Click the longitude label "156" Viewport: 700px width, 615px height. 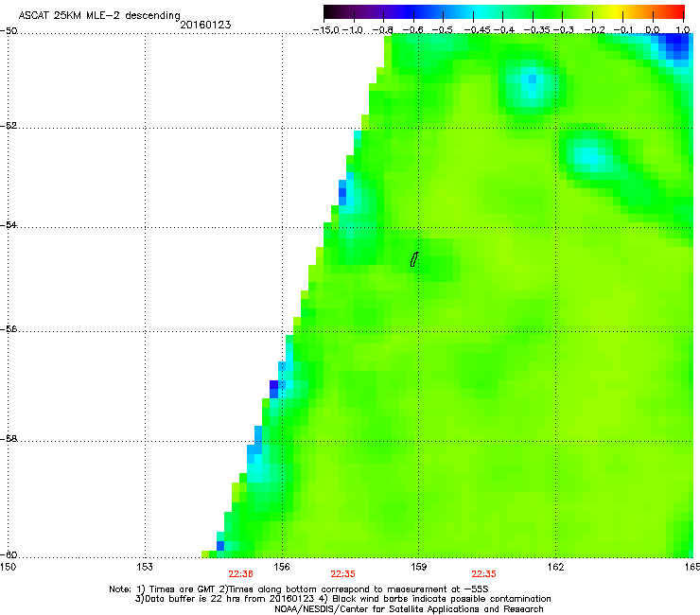[x=282, y=567]
